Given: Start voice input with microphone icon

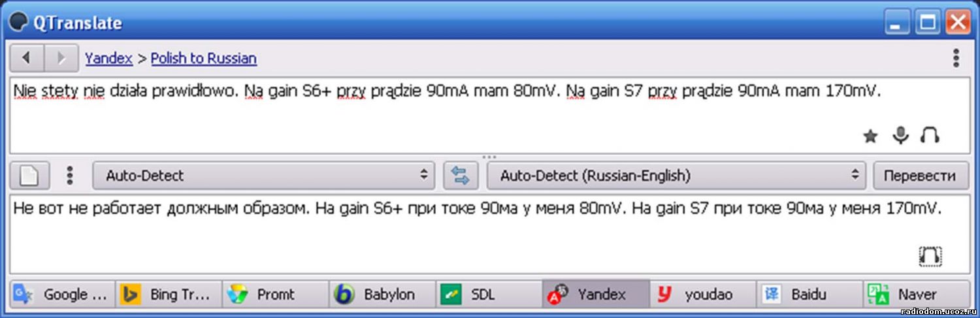Looking at the screenshot, I should pos(900,135).
